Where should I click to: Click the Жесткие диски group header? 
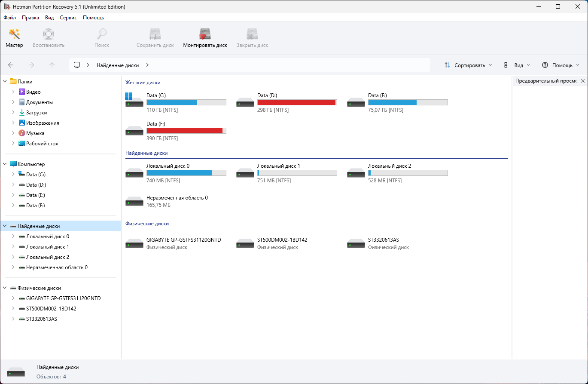[x=143, y=83]
